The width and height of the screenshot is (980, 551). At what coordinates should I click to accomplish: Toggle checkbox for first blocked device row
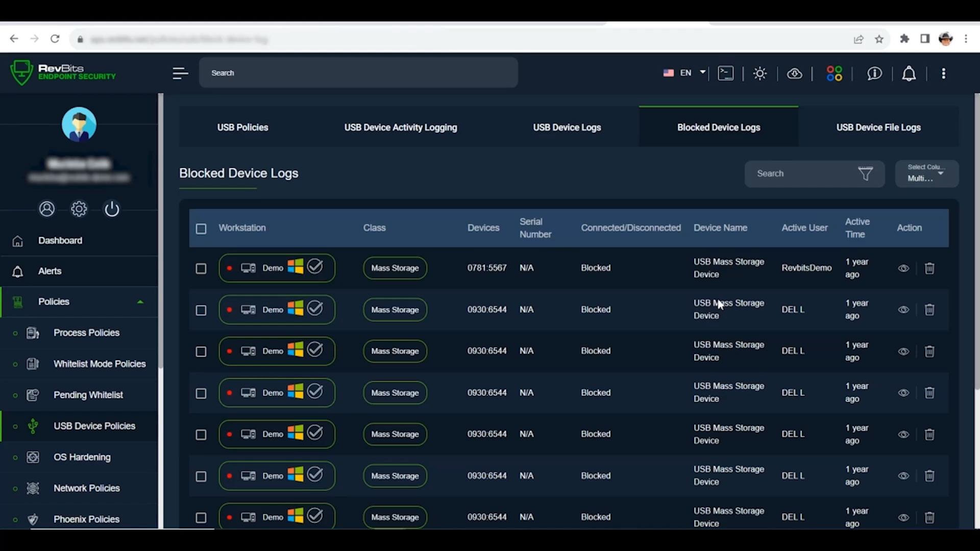coord(201,268)
